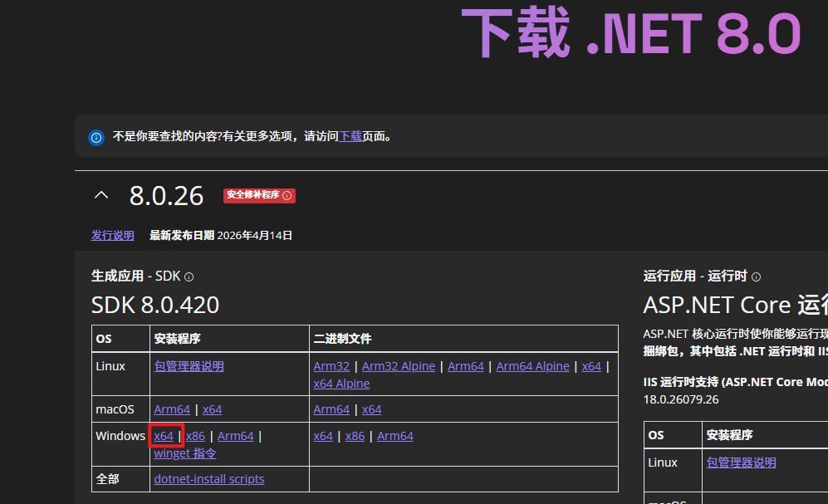The height and width of the screenshot is (504, 828).
Task: Download Windows Arm64 installer
Action: pyautogui.click(x=236, y=436)
